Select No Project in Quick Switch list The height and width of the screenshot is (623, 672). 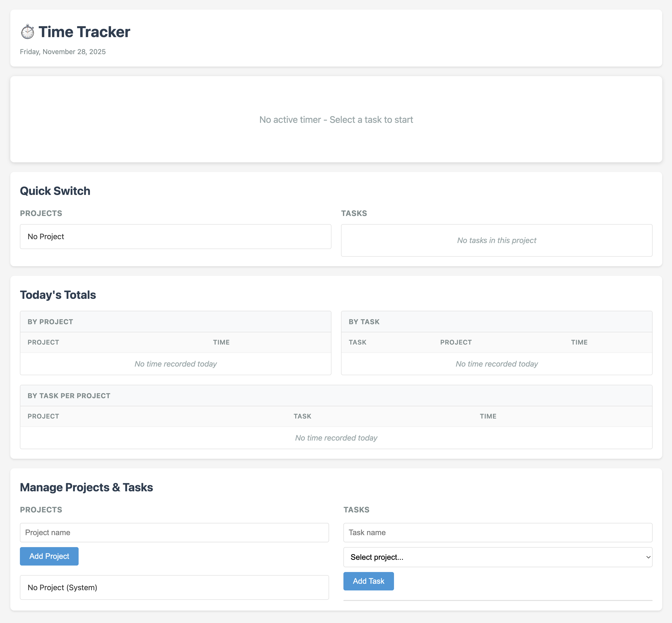coord(175,236)
